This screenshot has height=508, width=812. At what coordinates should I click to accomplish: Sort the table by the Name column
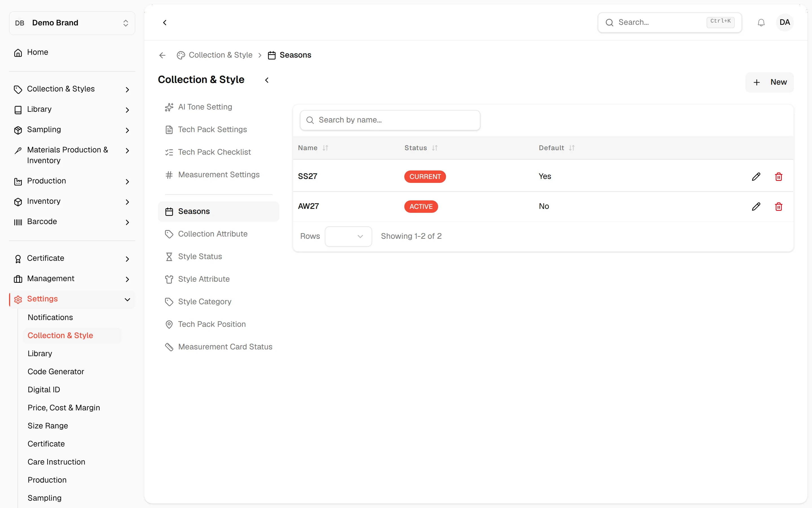pyautogui.click(x=313, y=148)
